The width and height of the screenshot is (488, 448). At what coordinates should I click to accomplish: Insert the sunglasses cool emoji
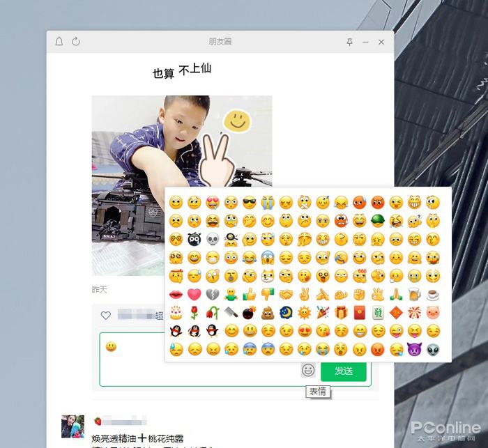click(250, 203)
